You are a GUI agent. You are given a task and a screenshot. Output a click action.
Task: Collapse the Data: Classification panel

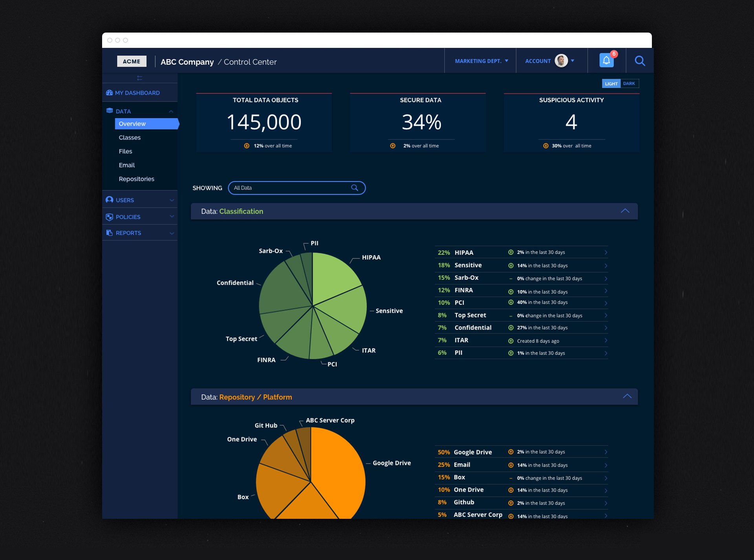[625, 211]
